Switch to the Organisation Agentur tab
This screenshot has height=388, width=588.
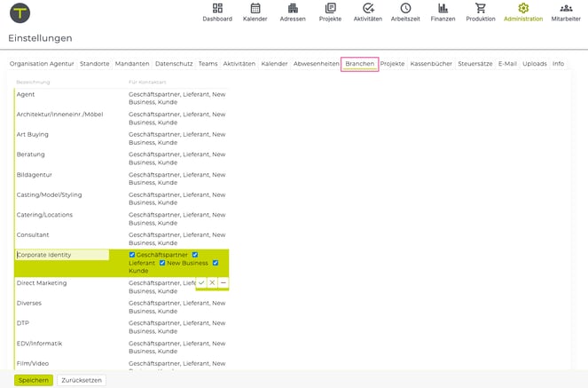(42, 64)
